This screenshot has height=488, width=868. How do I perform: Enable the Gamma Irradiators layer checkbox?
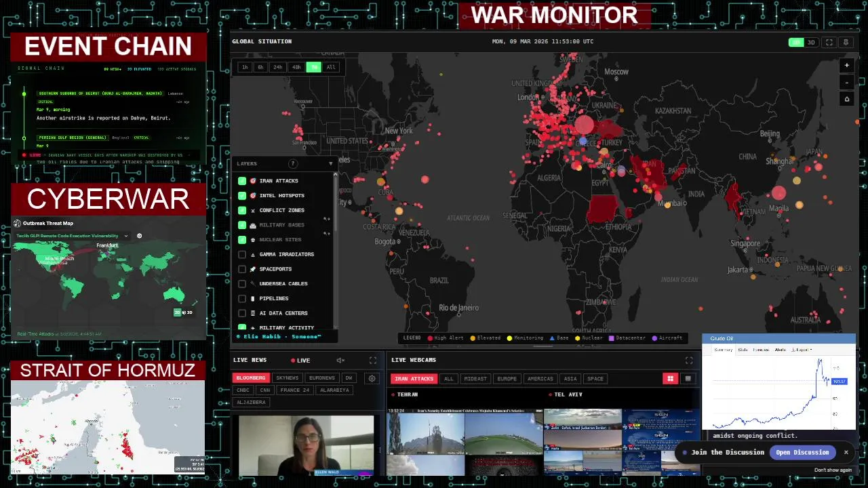tap(242, 254)
